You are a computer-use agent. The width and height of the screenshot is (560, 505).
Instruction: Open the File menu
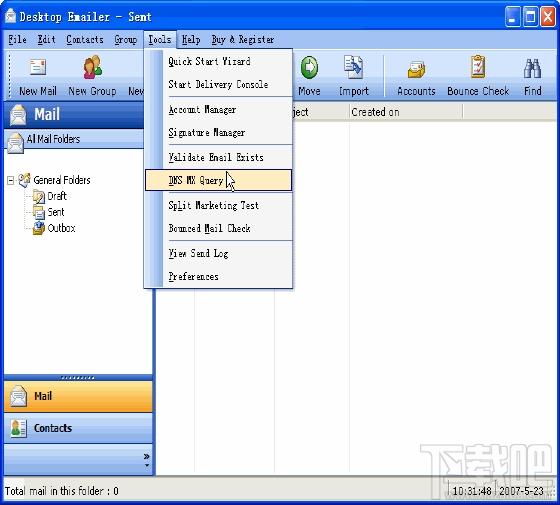pos(18,39)
